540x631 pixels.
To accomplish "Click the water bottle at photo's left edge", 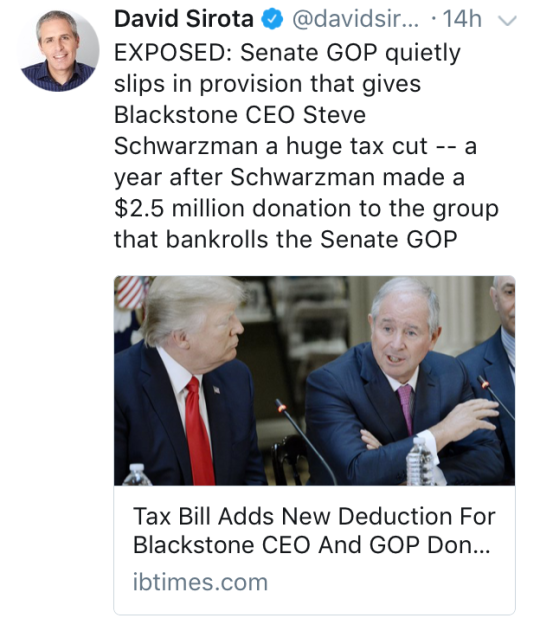I will 137,474.
